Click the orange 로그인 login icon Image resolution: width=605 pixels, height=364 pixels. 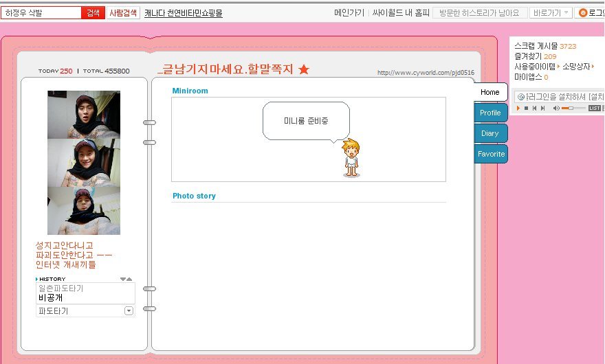pos(582,13)
